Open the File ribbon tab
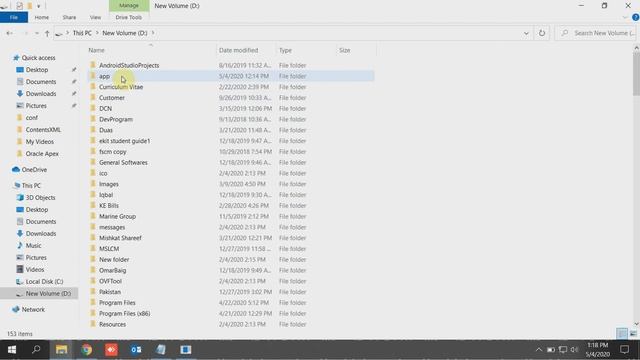This screenshot has height=360, width=640. [14, 18]
